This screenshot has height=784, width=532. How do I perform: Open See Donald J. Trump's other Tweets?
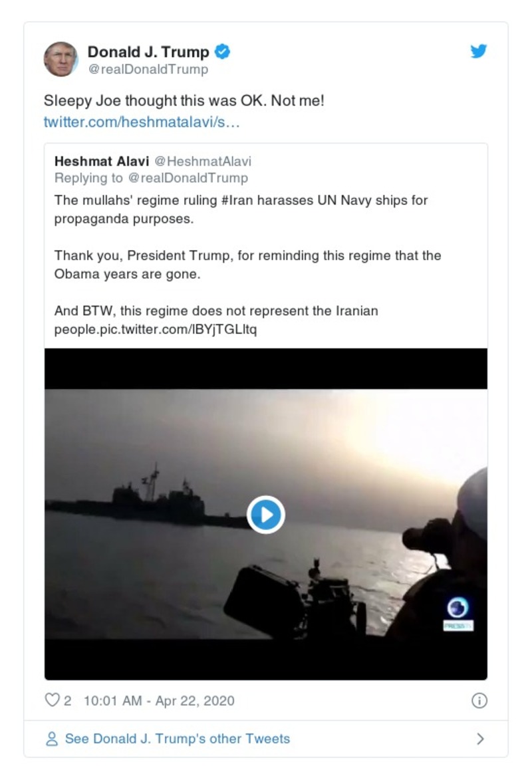click(x=178, y=739)
